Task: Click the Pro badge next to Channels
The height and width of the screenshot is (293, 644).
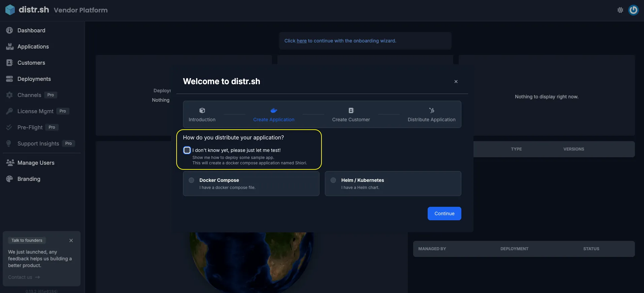Action: (x=51, y=95)
